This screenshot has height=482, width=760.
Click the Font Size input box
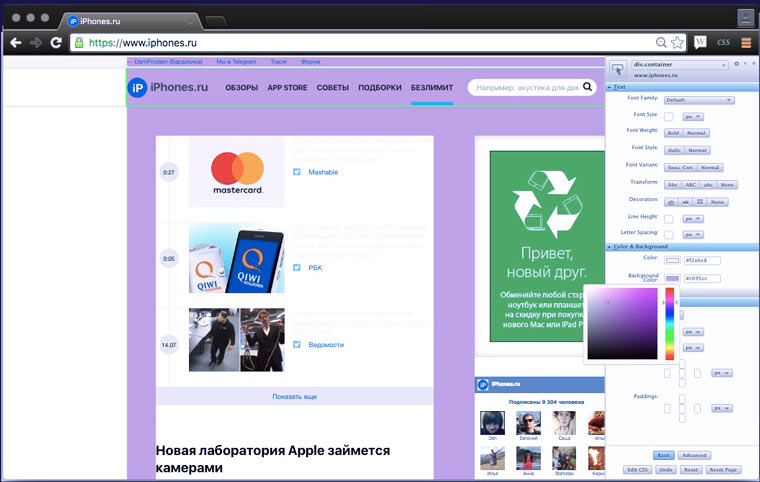coord(668,117)
